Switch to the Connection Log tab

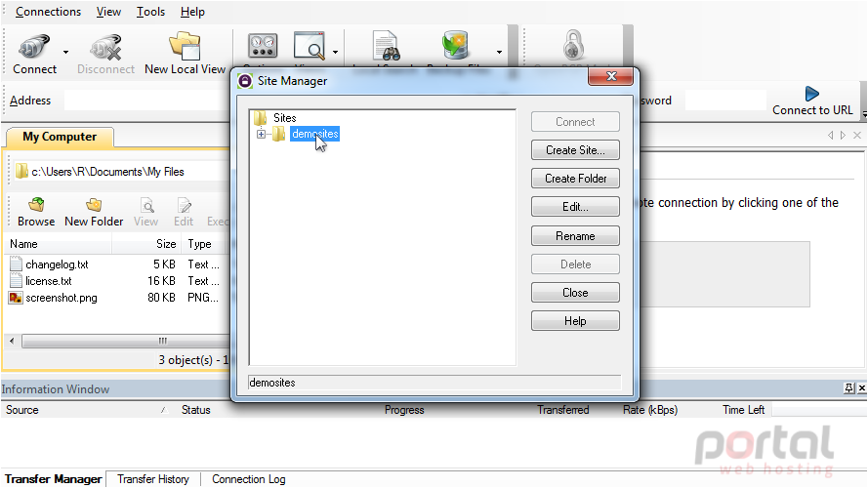point(249,479)
